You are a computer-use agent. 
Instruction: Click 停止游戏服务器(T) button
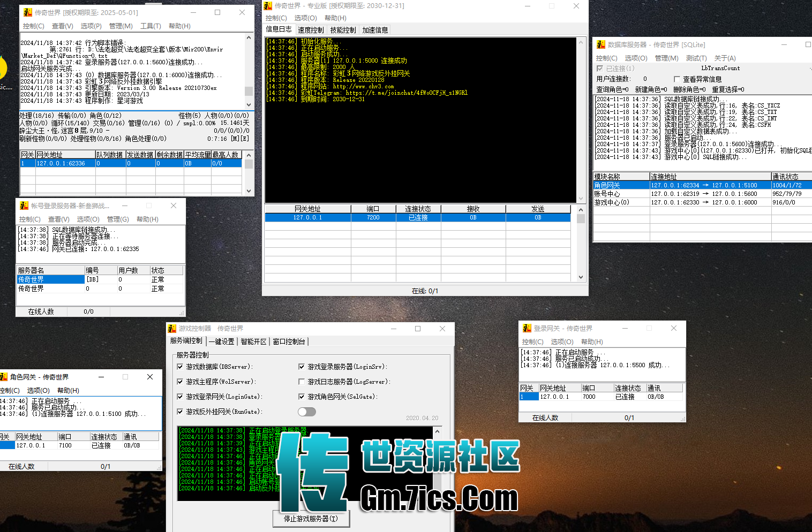coord(311,519)
